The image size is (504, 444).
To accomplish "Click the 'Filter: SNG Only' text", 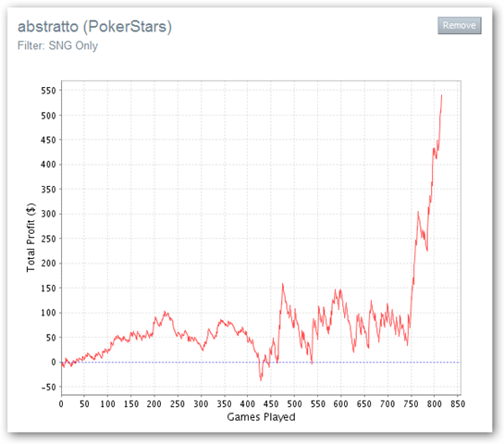I will tap(57, 45).
